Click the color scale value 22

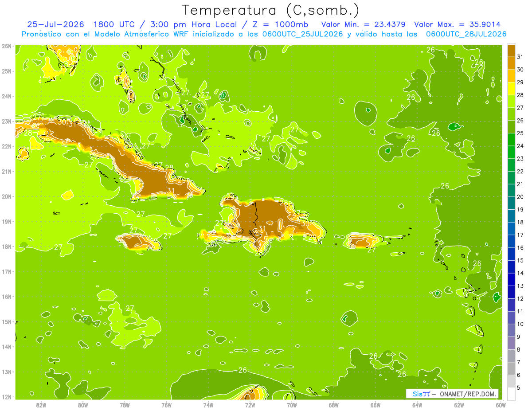click(520, 172)
